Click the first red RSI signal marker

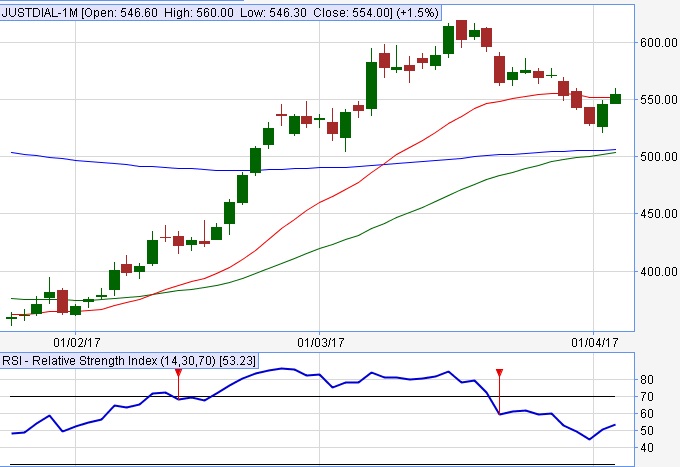click(178, 372)
